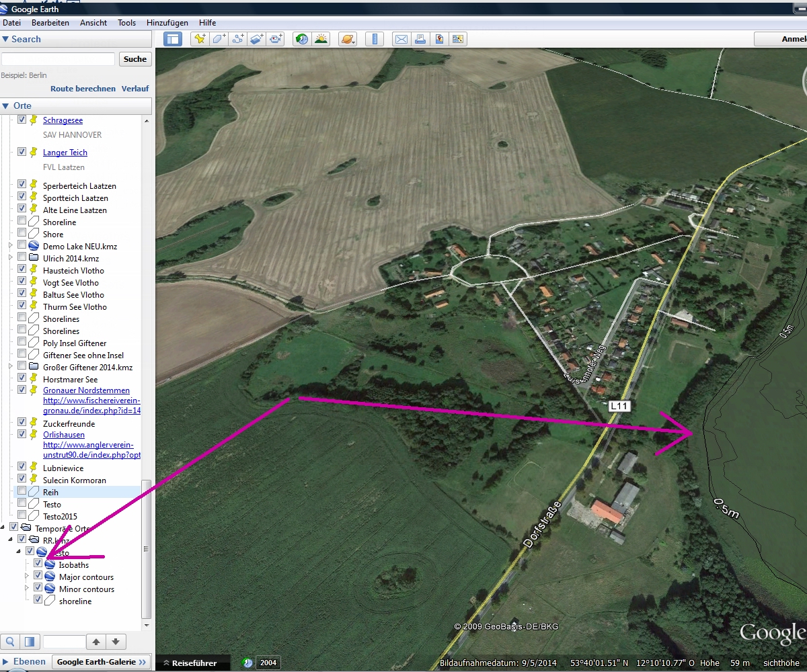Click the Route berechnen link

(x=83, y=89)
